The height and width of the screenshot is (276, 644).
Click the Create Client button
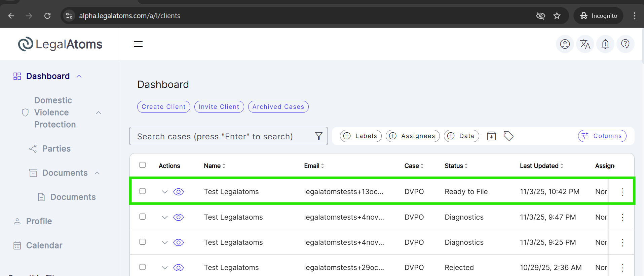point(163,107)
